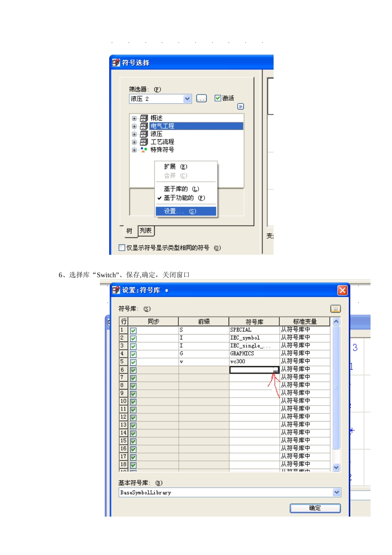Click the toolbar icon right of 符号库 label

click(x=335, y=308)
